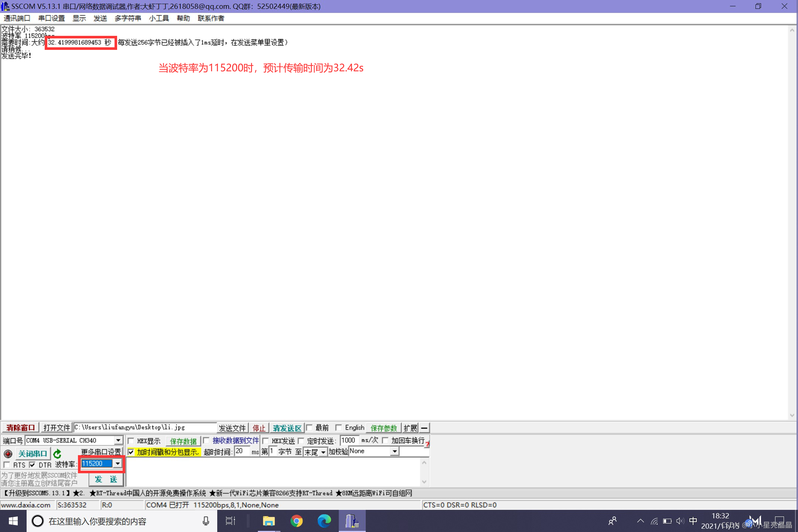The width and height of the screenshot is (798, 532).
Task: Open Chrome from the taskbar
Action: pos(296,521)
